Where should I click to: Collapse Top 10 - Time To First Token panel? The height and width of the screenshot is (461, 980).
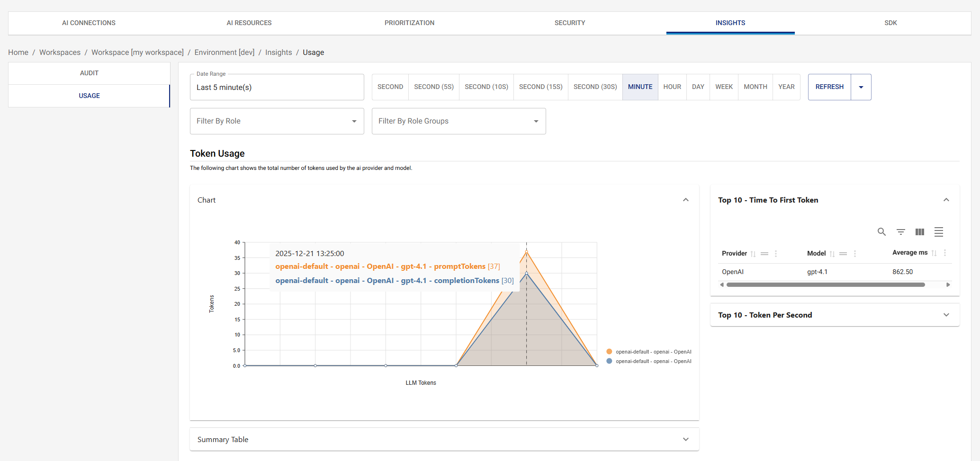click(946, 200)
